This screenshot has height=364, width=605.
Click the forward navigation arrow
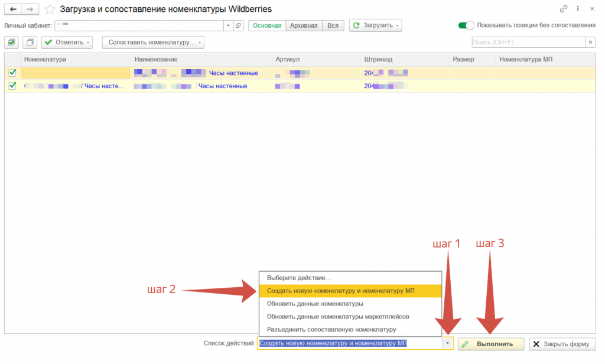point(30,9)
